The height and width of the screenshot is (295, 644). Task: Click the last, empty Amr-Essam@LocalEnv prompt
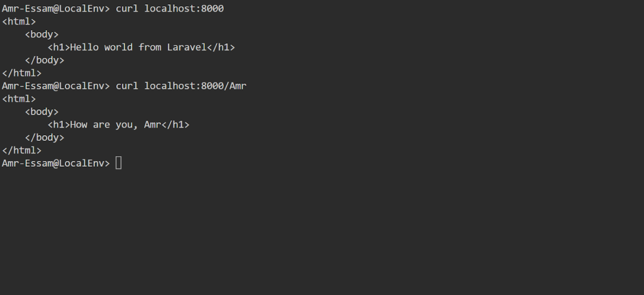click(x=55, y=164)
